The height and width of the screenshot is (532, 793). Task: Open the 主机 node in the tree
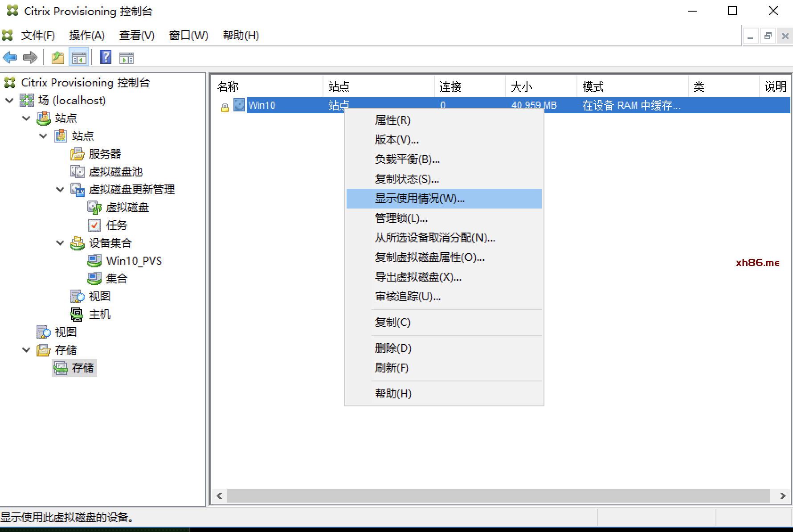pyautogui.click(x=99, y=315)
